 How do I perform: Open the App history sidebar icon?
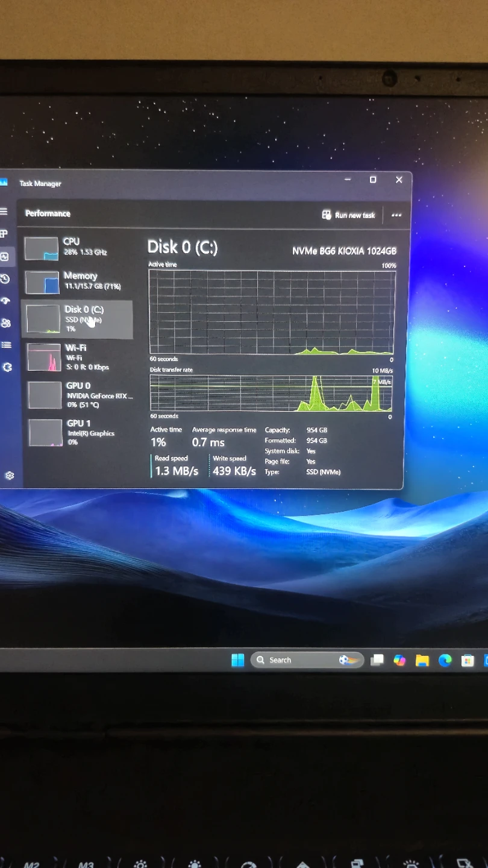coord(5,279)
